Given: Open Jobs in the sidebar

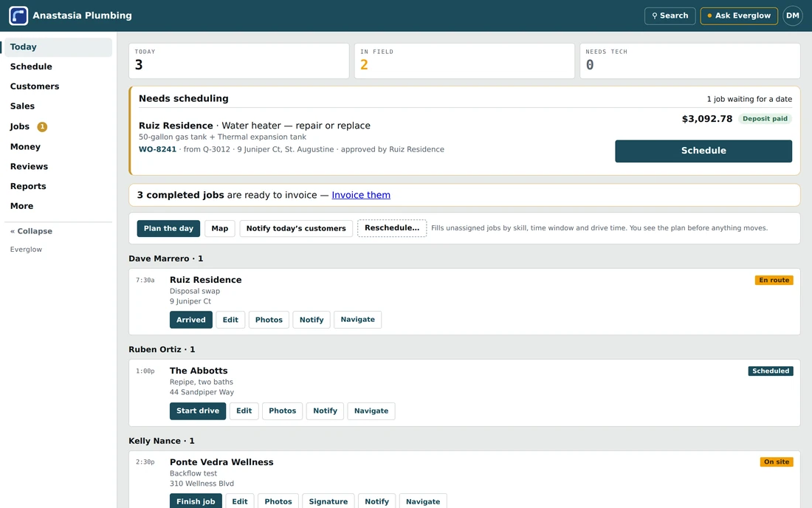Looking at the screenshot, I should [58, 126].
